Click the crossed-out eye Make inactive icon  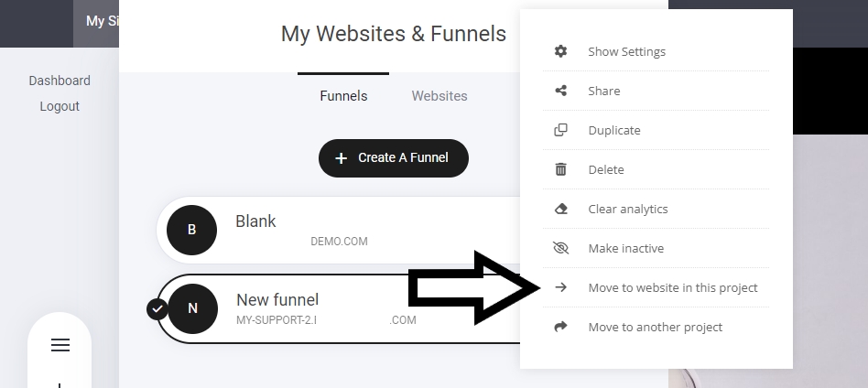click(x=561, y=248)
